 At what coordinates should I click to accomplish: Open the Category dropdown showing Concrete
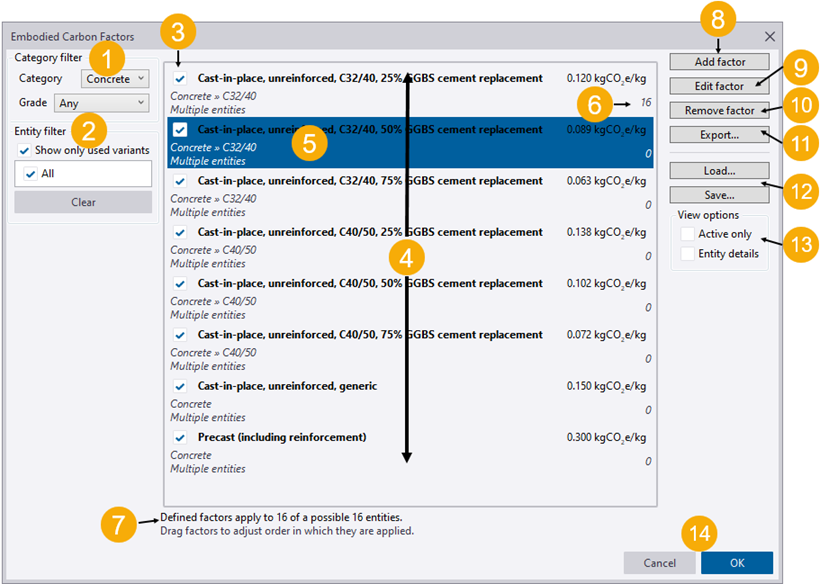click(x=114, y=78)
